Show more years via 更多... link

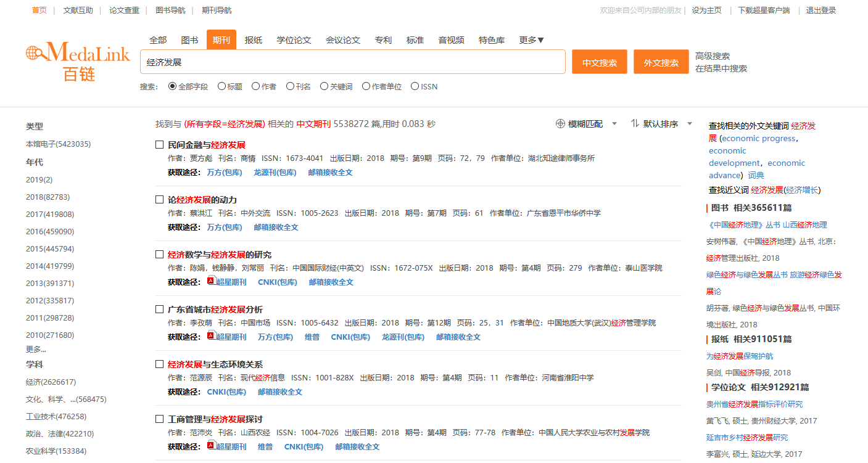(36, 350)
